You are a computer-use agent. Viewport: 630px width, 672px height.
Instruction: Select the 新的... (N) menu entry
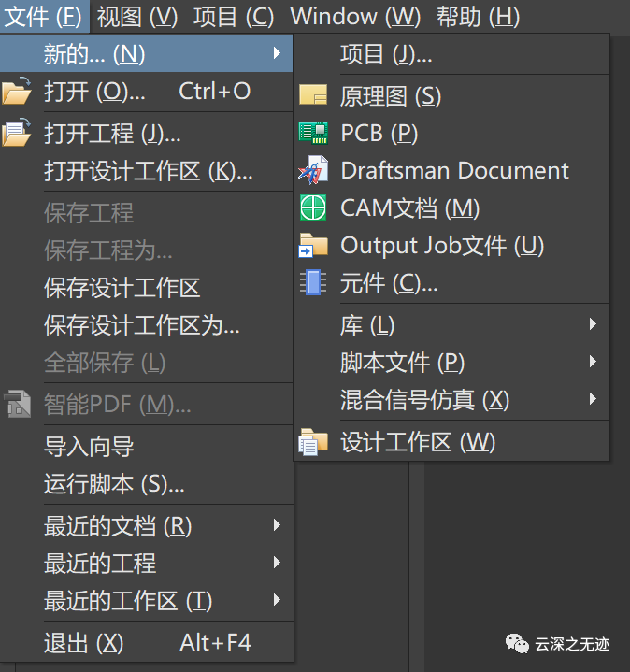click(x=146, y=53)
